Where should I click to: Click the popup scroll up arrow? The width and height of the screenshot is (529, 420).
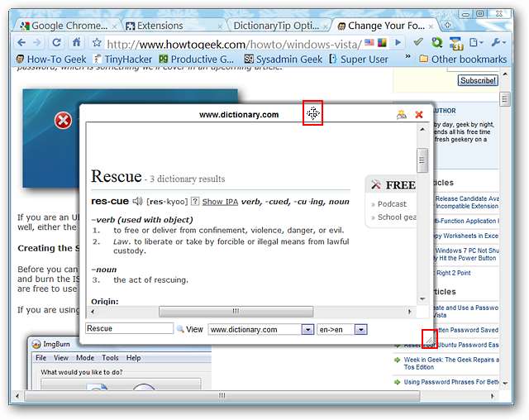pos(422,129)
